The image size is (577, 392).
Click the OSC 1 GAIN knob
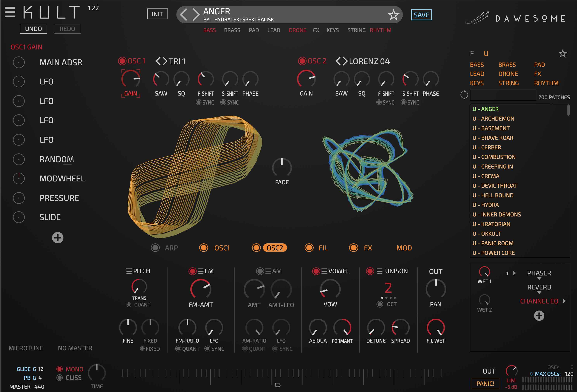(x=131, y=79)
